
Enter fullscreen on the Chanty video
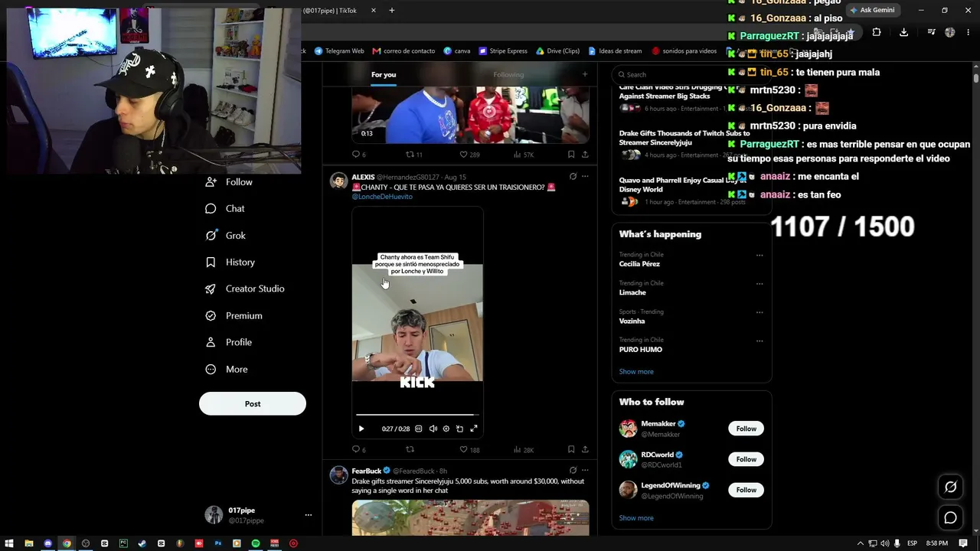click(474, 429)
